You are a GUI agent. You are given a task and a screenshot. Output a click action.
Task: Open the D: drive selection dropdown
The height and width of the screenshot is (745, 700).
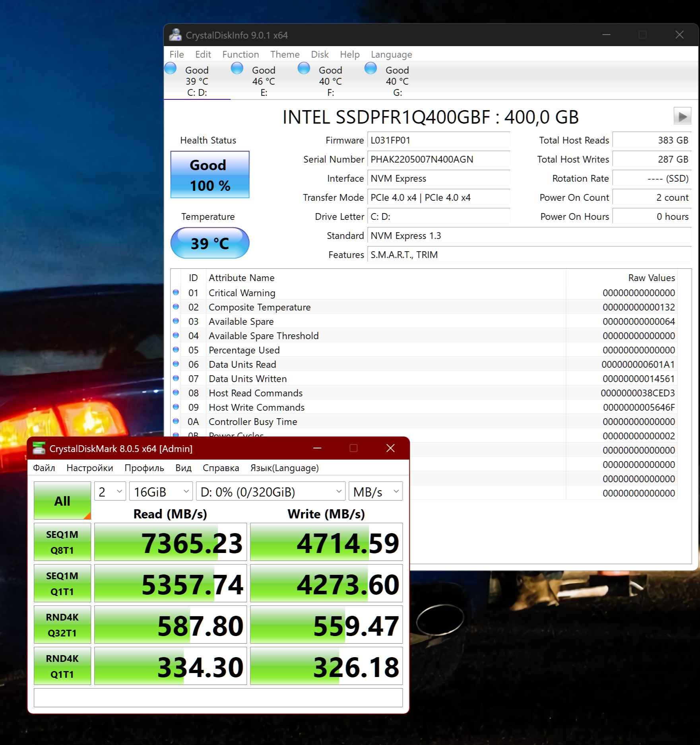click(271, 491)
